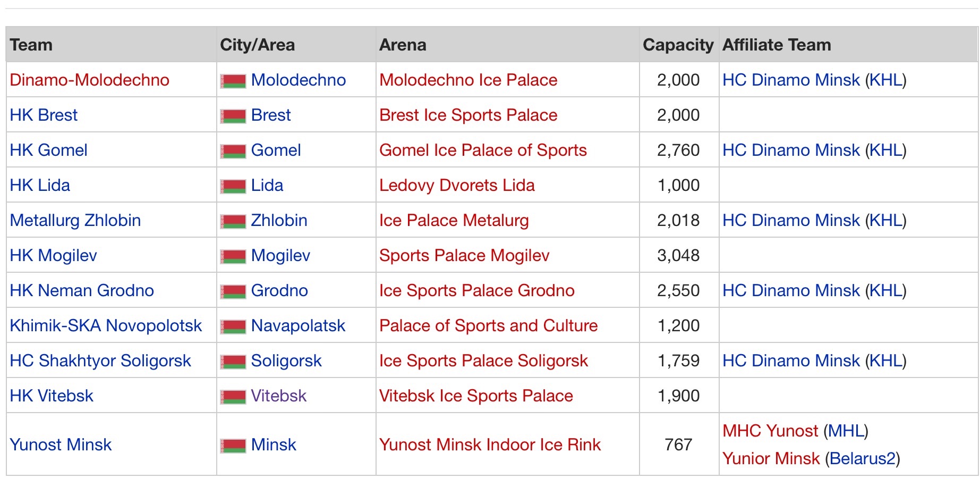
Task: Follow the Vitebsk city link
Action: coord(279,396)
